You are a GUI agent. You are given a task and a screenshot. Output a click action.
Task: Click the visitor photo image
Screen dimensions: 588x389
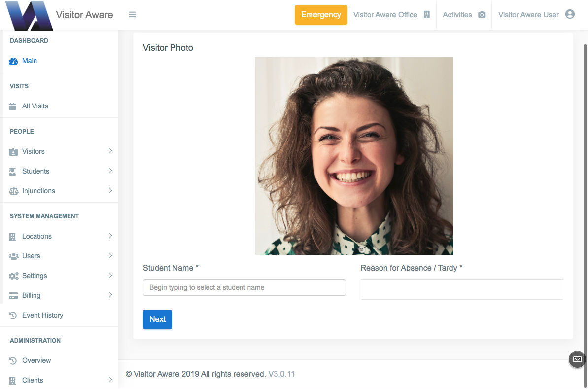point(354,156)
